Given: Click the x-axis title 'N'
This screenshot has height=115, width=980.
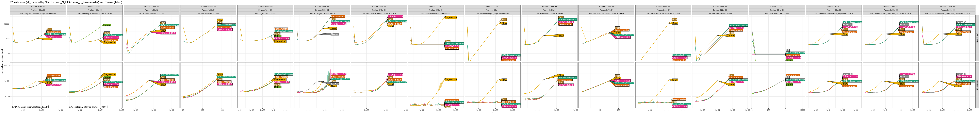Looking at the screenshot, I should pyautogui.click(x=492, y=113).
